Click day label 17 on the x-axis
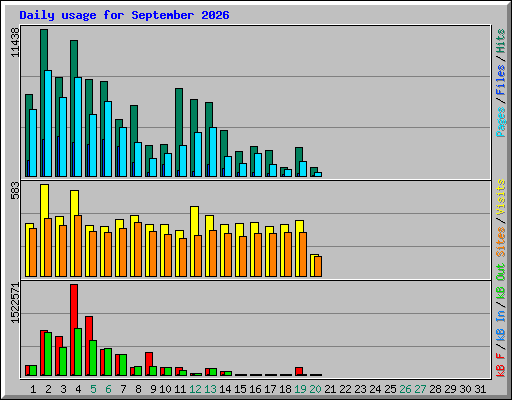 click(270, 389)
